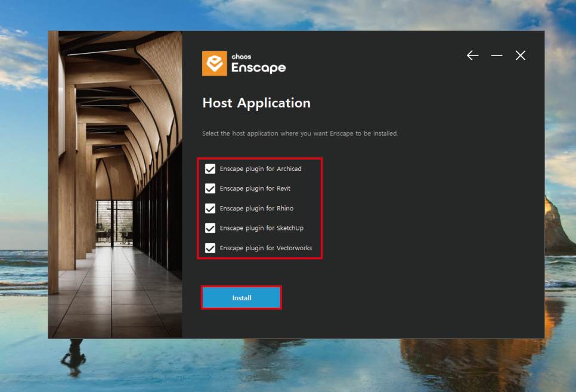576x392 pixels.
Task: Disable the Enscape plugin for Vectorworks checkbox
Action: pyautogui.click(x=210, y=248)
